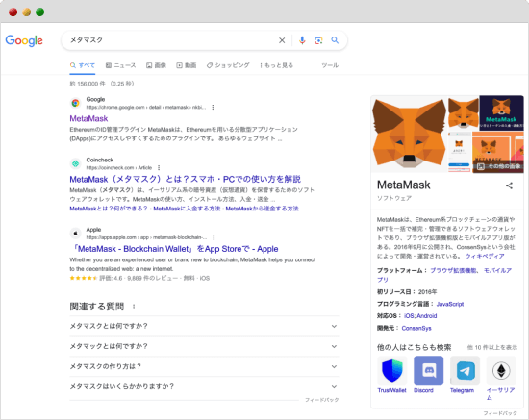Open sitelink MetaMaskに入金する方法
Image resolution: width=529 pixels, height=420 pixels.
[187, 209]
